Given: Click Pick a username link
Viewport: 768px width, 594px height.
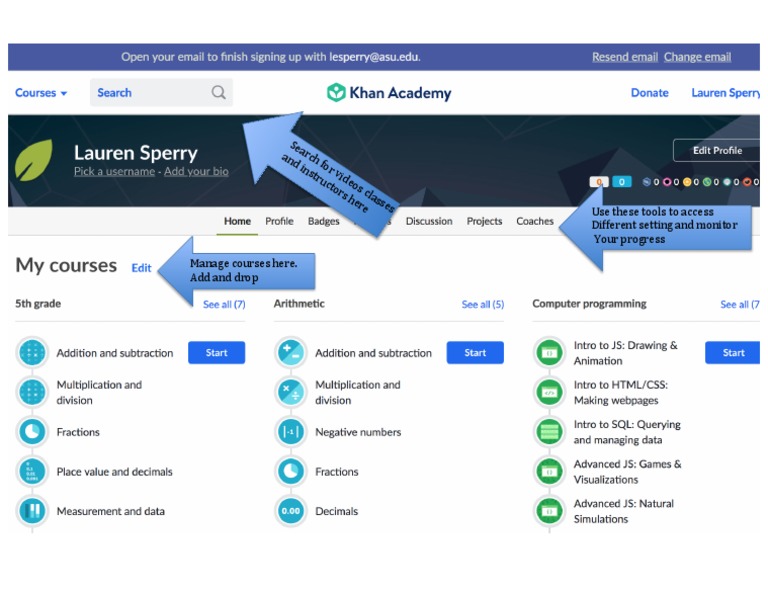Looking at the screenshot, I should point(114,171).
